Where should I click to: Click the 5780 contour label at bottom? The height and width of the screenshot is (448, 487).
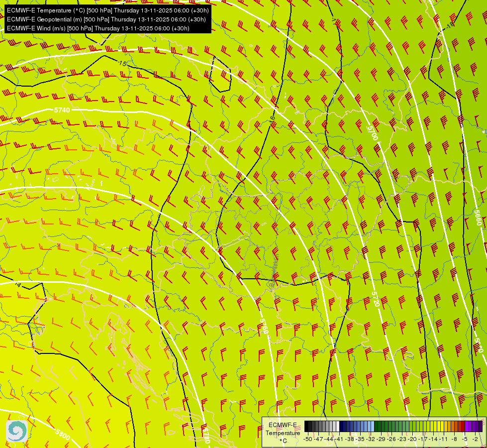(206, 435)
